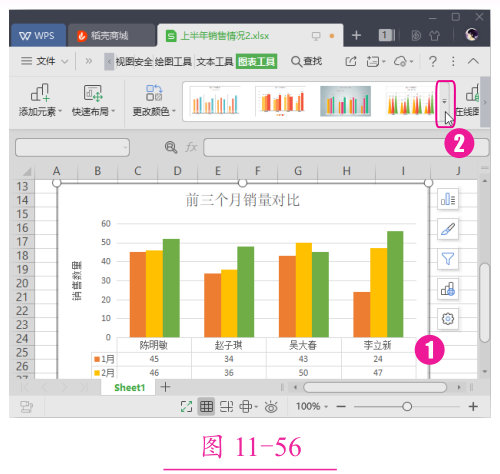The image size is (500, 474).
Task: Open the cloud sync icon menu
Action: 403,61
